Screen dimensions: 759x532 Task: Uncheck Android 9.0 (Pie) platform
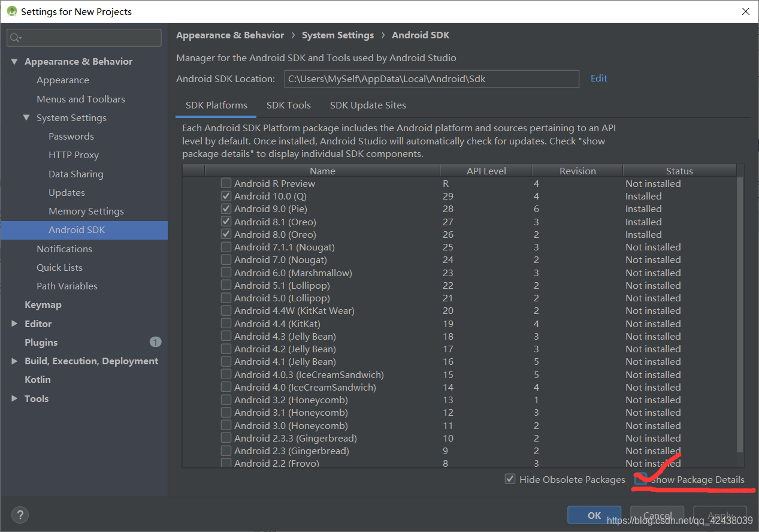pos(226,208)
